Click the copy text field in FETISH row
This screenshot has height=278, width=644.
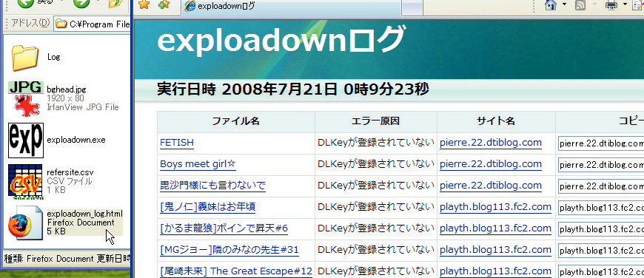tap(601, 143)
